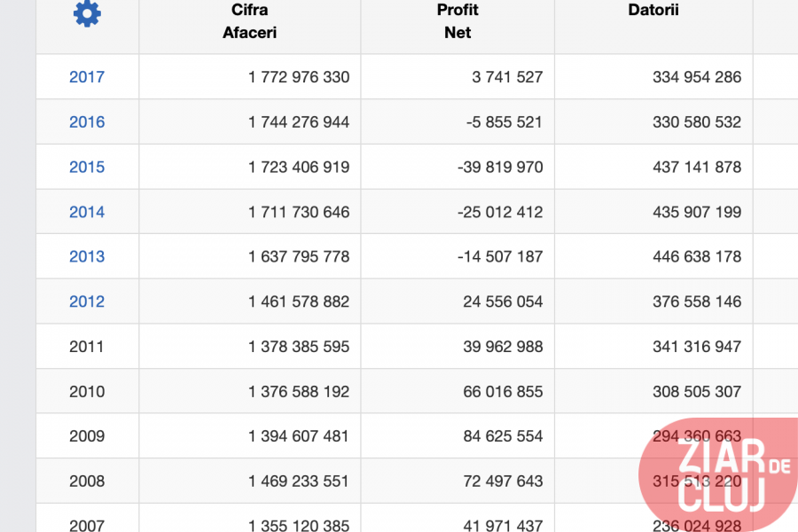This screenshot has height=532, width=798.
Task: Select the profit value 3 741 527
Action: (507, 77)
